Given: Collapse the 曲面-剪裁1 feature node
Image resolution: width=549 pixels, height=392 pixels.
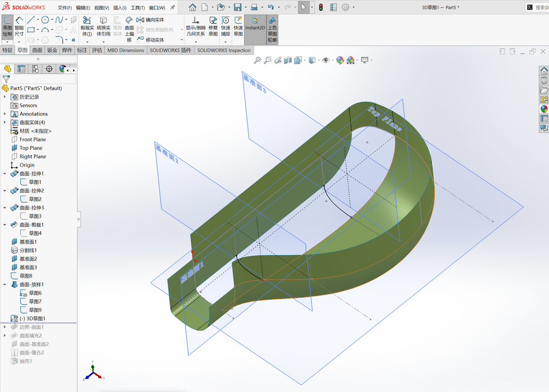Looking at the screenshot, I should 4,225.
